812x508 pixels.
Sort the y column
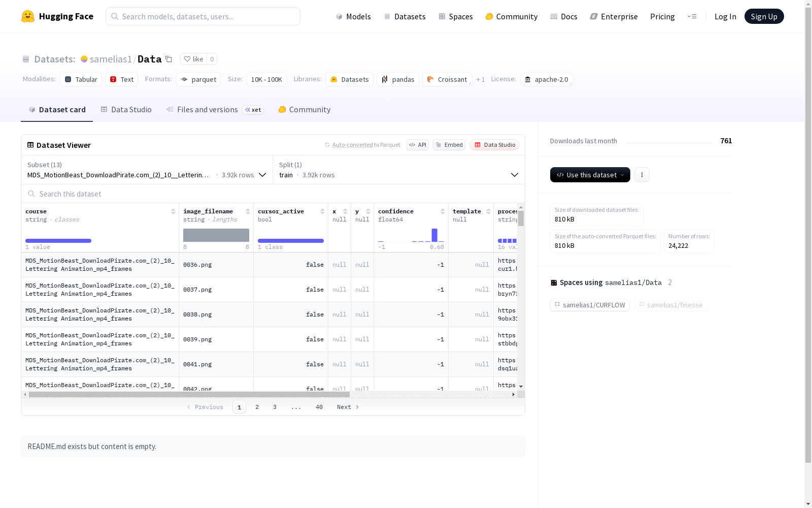click(x=368, y=211)
